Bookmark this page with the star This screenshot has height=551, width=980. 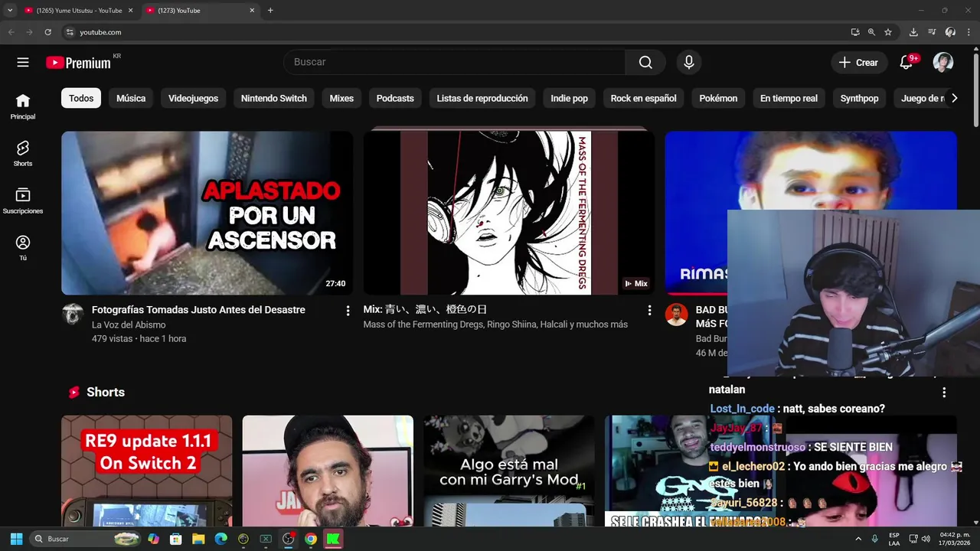click(888, 32)
